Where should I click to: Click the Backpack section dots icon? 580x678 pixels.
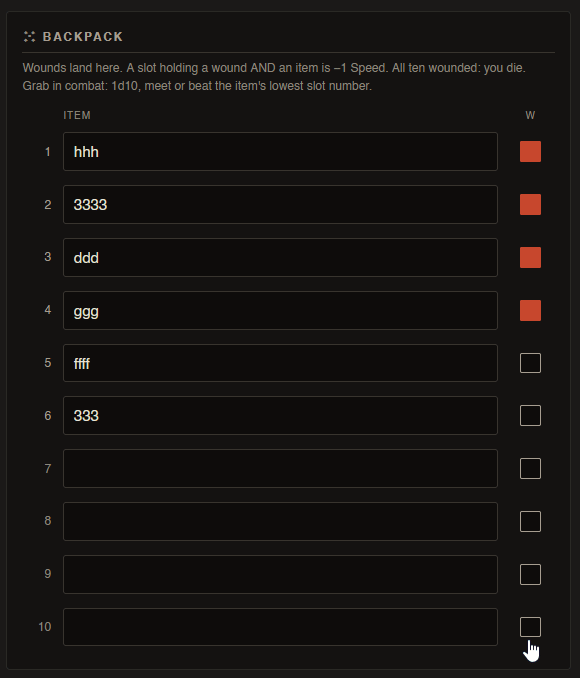29,37
